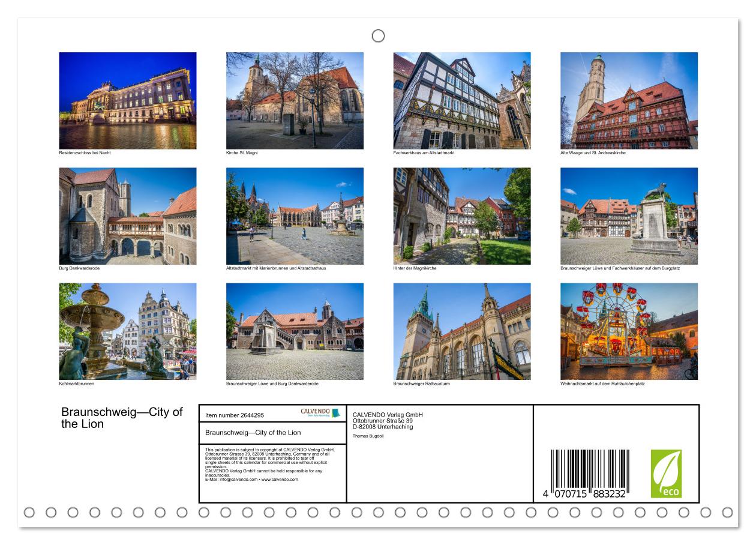The width and height of the screenshot is (756, 545).
Task: View the Braunschweiger Rathausturm photo
Action: coord(462,331)
